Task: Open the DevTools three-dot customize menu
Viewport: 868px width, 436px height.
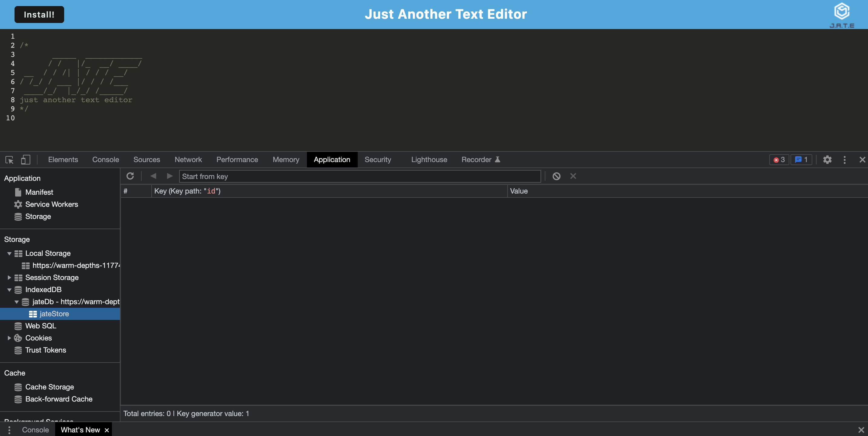Action: 844,160
